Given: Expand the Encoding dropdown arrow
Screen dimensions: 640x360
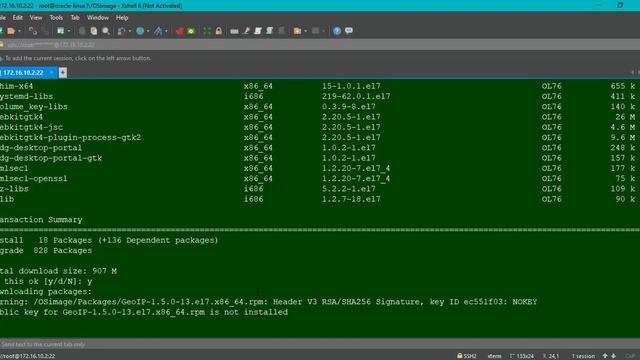Looking at the screenshot, I should coord(148,31).
